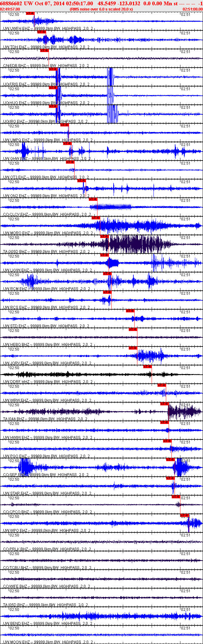
Task: Click the 'UW ON2 EHZ' station label
Action: (x=15, y=196)
